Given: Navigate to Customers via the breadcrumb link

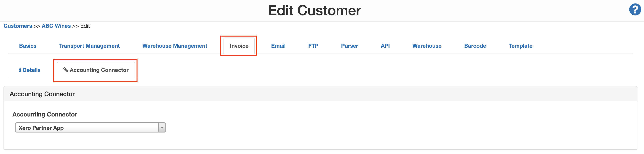Looking at the screenshot, I should (x=18, y=26).
